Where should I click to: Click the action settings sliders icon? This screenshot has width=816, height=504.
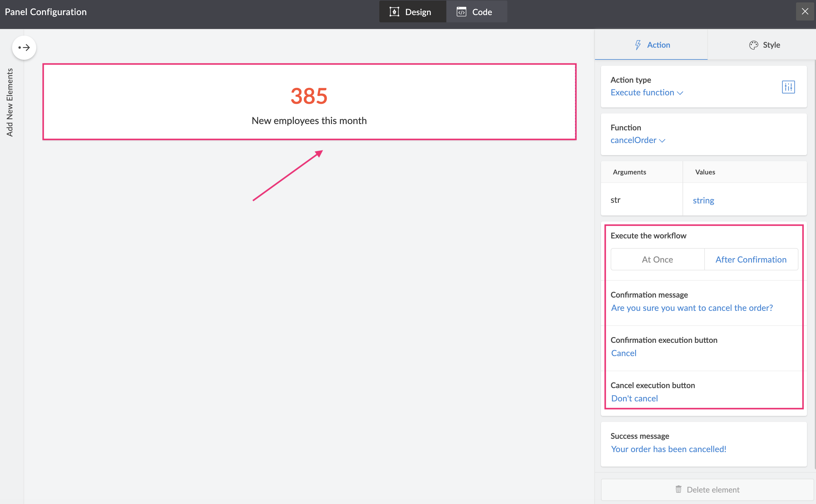pos(788,87)
